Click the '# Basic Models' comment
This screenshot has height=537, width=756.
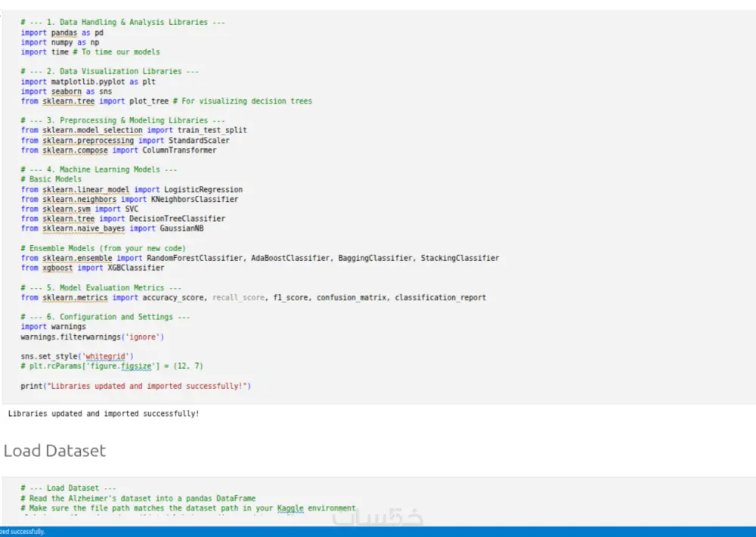(x=51, y=179)
